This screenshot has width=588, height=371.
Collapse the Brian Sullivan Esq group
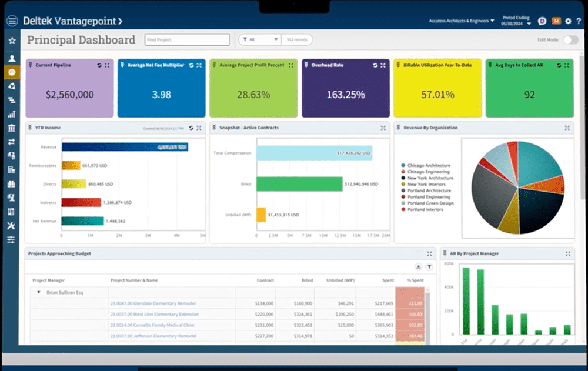tap(39, 292)
